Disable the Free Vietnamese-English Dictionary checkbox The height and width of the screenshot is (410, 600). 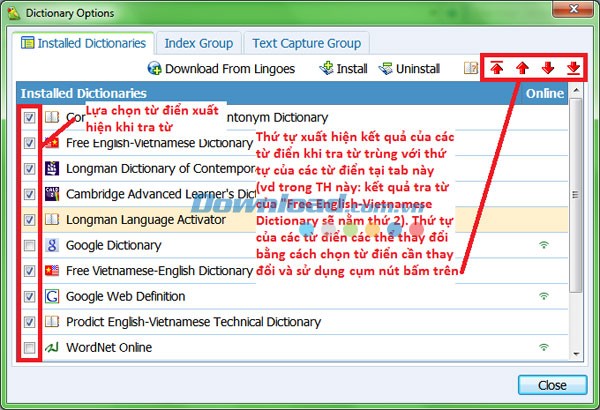[x=29, y=271]
